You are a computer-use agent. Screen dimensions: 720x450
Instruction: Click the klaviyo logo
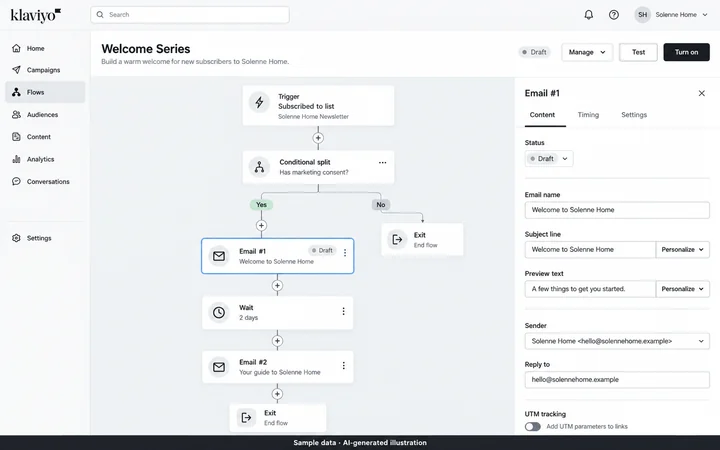(36, 15)
